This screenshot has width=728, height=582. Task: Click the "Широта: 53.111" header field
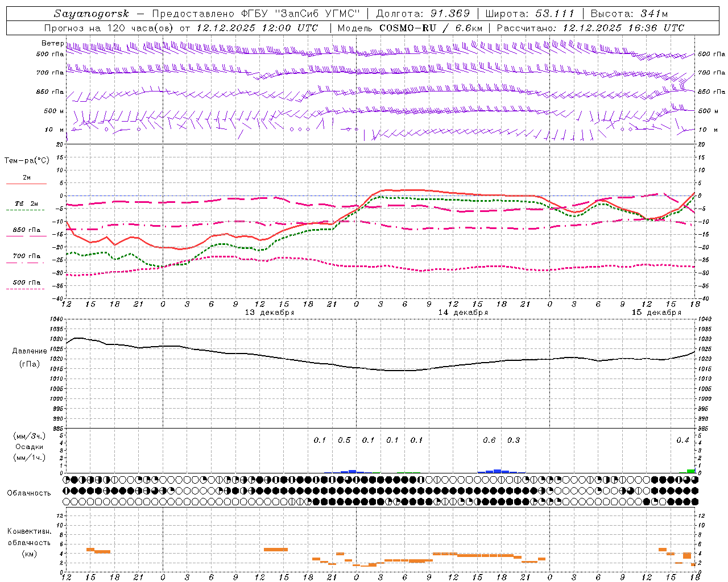click(529, 14)
